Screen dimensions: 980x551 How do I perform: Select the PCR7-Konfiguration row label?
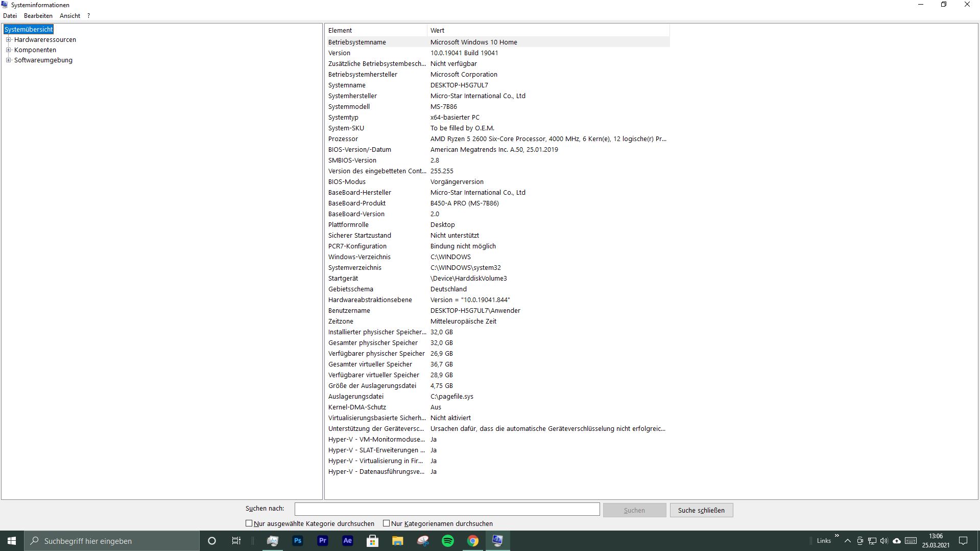(x=357, y=246)
